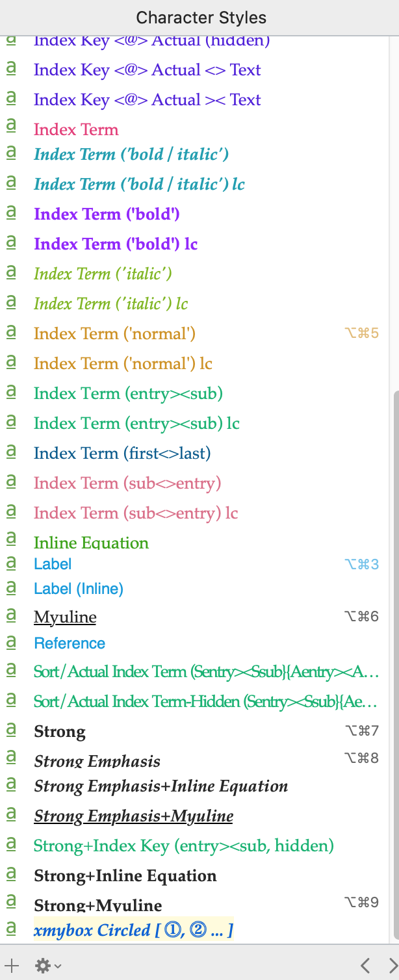The image size is (399, 980).
Task: Click the plus icon to add a style
Action: click(x=11, y=966)
